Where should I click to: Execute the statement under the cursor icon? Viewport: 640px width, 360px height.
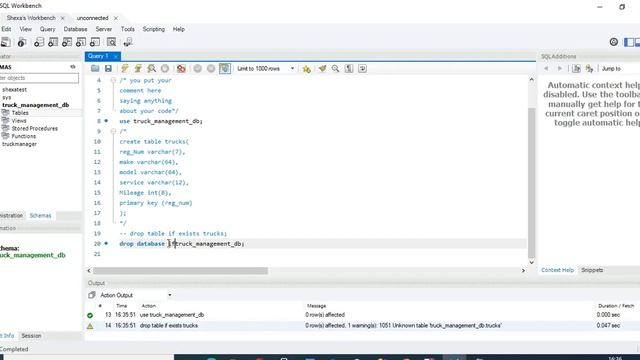[138, 69]
